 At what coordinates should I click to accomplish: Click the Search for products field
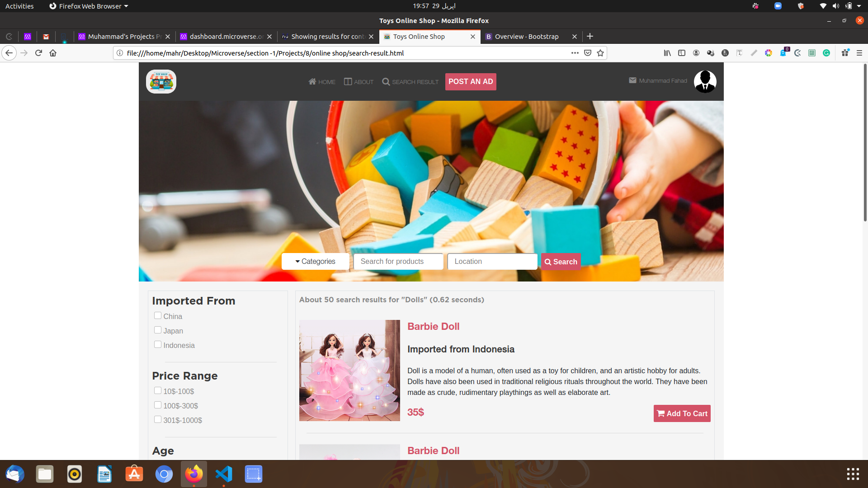[398, 261]
